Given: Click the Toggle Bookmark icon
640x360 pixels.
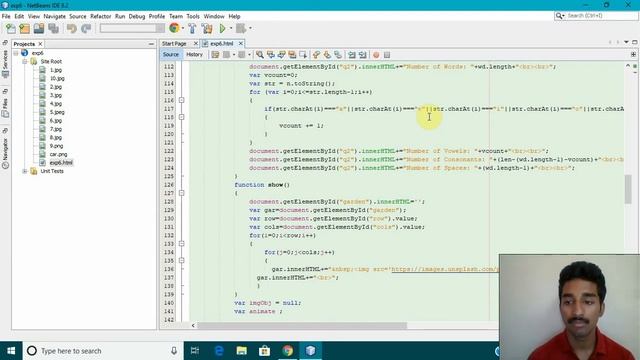Looking at the screenshot, I should click(338, 55).
